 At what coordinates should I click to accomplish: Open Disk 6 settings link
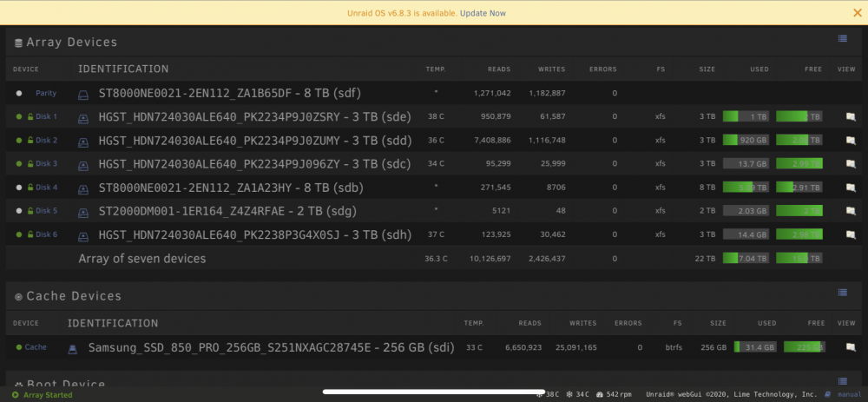click(x=47, y=234)
